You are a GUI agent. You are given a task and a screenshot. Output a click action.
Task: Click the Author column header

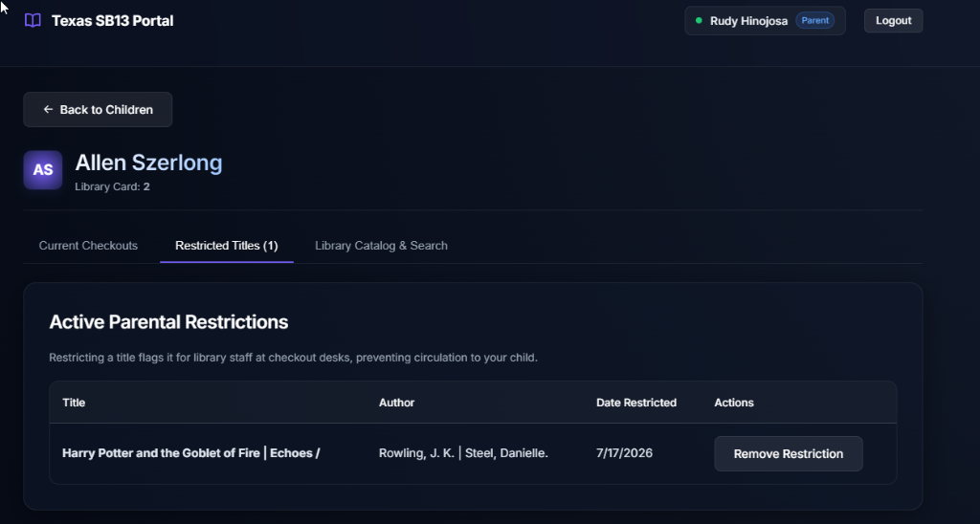[396, 403]
